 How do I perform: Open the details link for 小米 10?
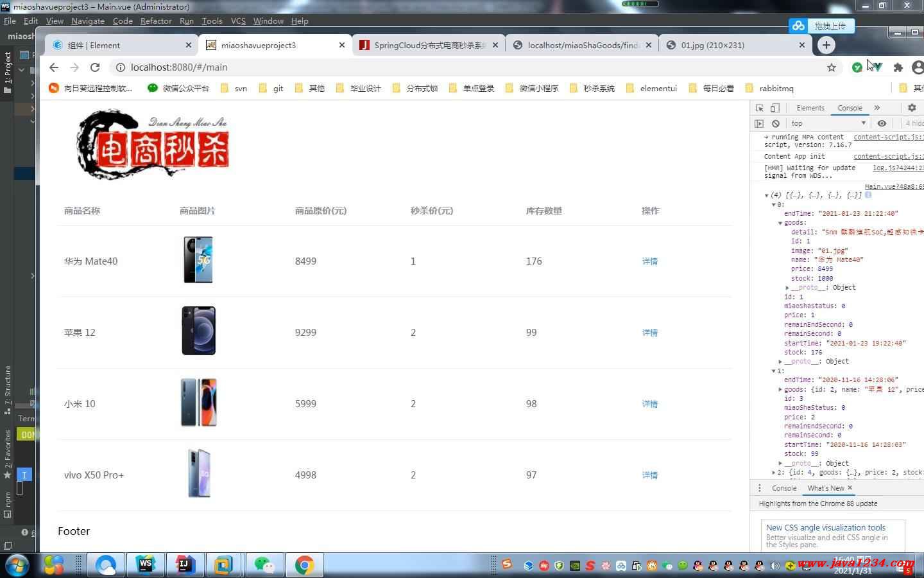click(x=650, y=404)
